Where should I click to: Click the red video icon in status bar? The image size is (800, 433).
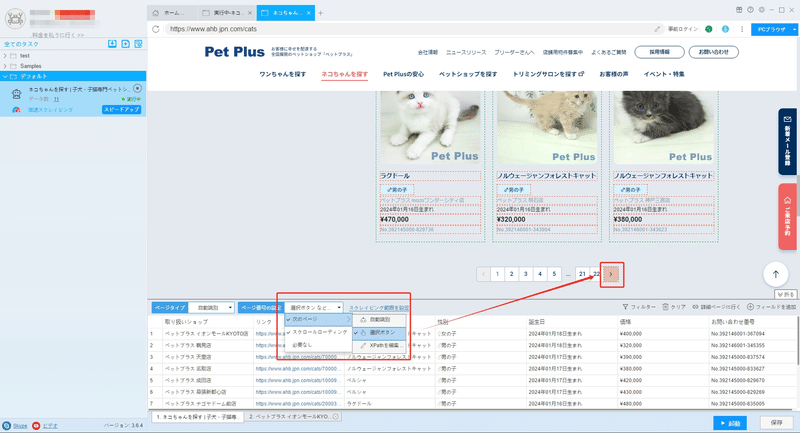coord(36,425)
